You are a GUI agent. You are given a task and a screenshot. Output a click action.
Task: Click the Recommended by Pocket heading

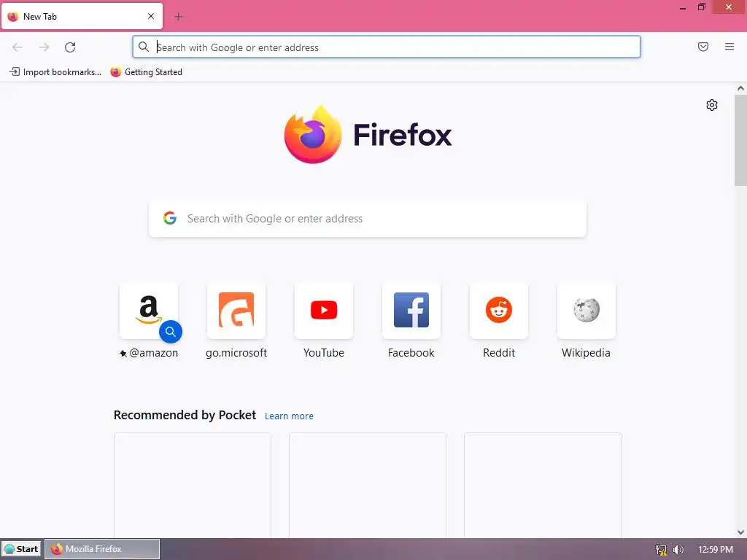pos(185,415)
